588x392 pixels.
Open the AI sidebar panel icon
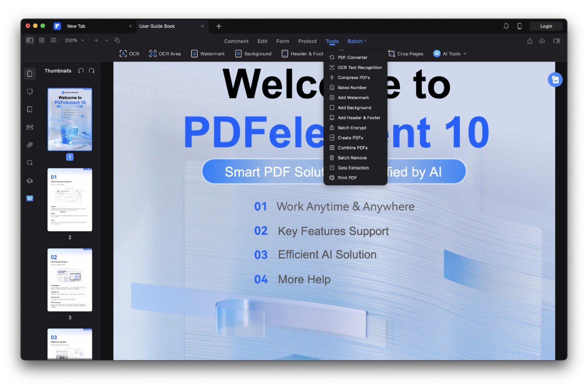pyautogui.click(x=30, y=198)
